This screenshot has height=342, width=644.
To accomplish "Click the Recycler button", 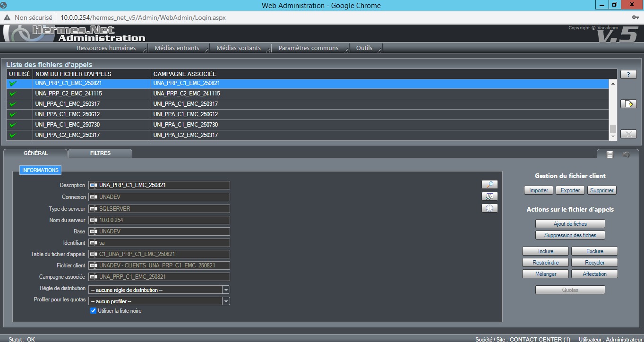I will tap(594, 263).
